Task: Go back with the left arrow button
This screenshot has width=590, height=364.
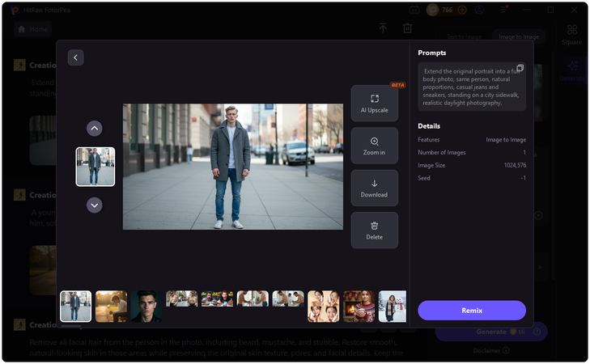Action: (x=75, y=57)
